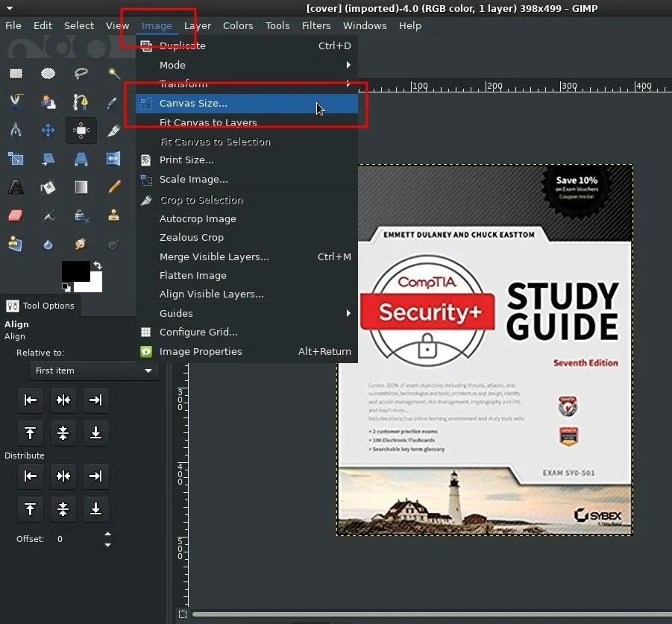Select the Dodge/Burn tool
Image resolution: width=672 pixels, height=624 pixels.
(113, 244)
